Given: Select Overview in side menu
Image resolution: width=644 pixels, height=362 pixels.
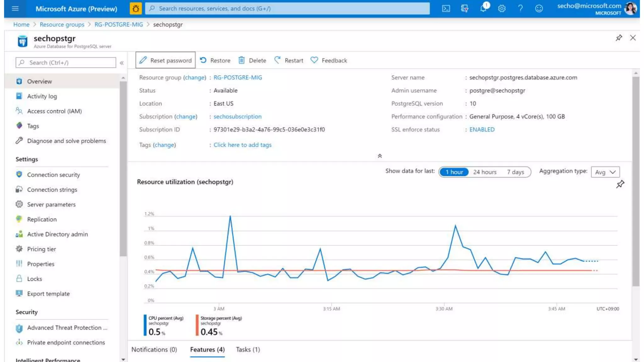Looking at the screenshot, I should (x=62, y=81).
